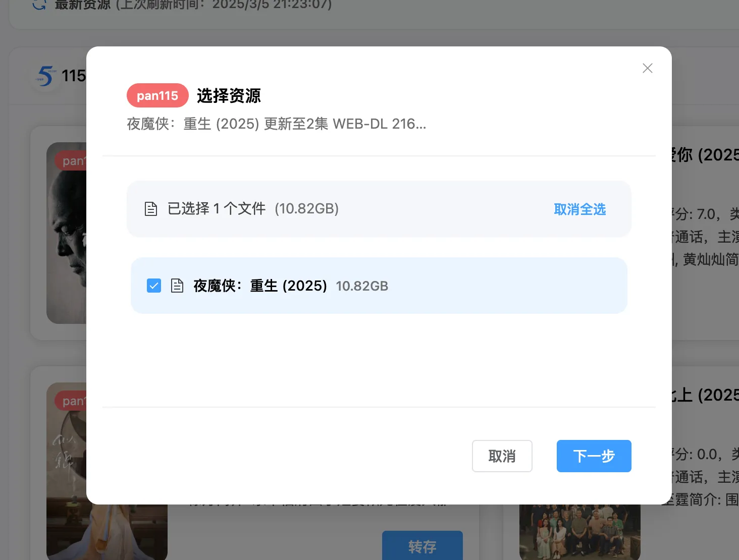Click the document icon beside 已选择 1 个文件
This screenshot has height=560, width=739.
point(151,208)
